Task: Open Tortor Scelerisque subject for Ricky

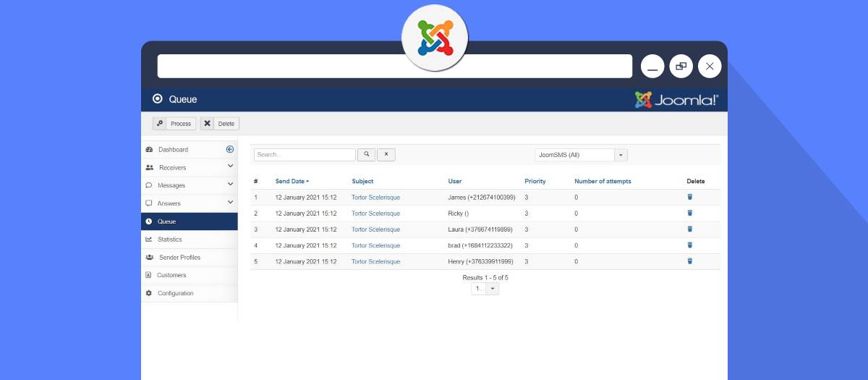Action: point(375,214)
